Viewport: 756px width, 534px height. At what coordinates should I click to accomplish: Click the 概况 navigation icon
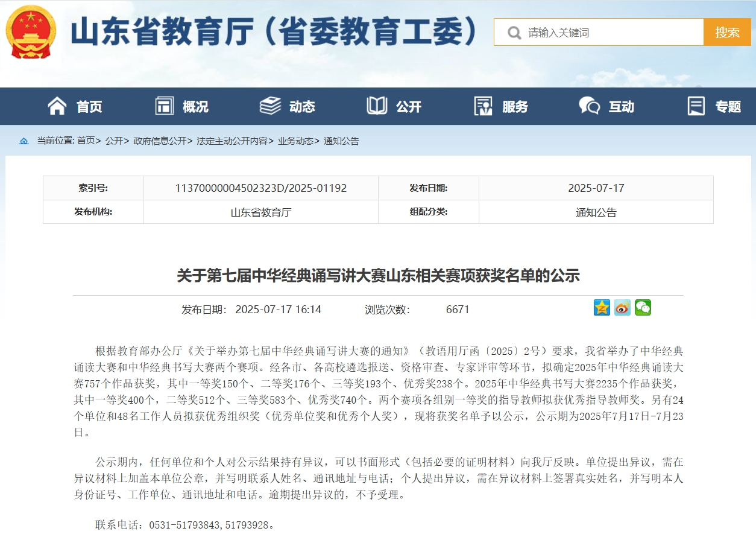coord(164,106)
